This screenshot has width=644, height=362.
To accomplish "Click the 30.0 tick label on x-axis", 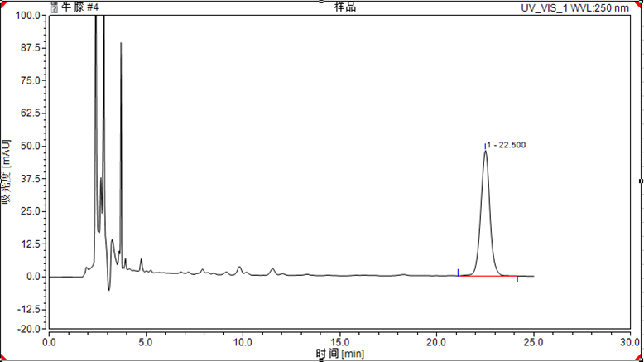I will click(631, 340).
